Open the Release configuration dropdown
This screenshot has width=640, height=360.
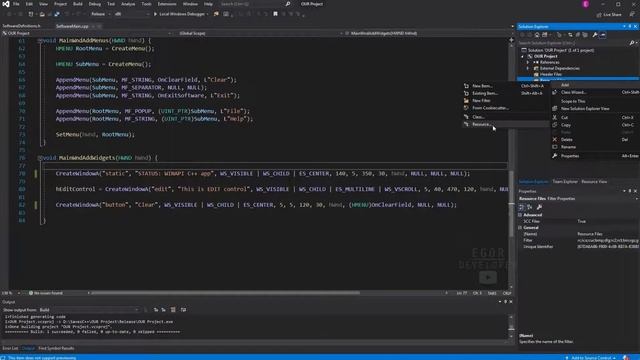(100, 14)
